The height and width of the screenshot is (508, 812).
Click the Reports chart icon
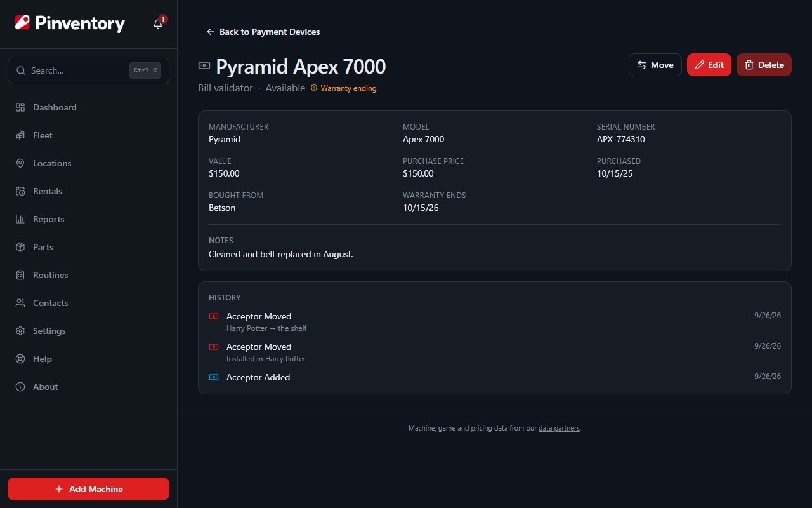click(20, 219)
